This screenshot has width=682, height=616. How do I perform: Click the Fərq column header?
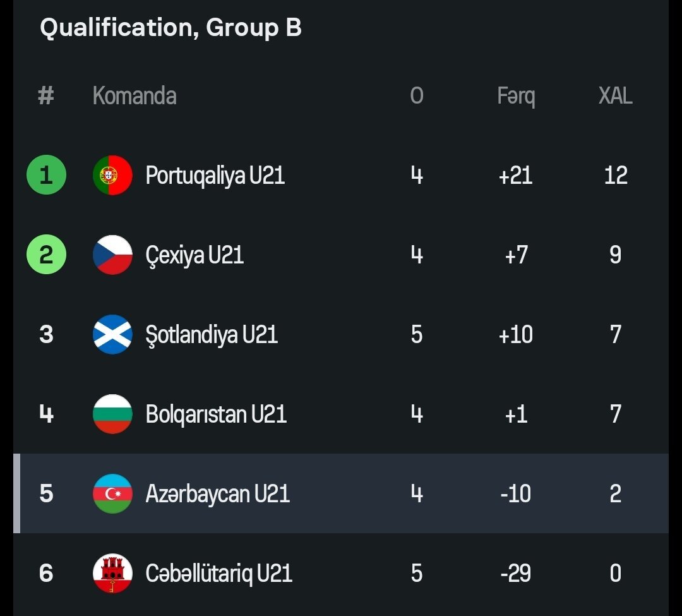tap(516, 96)
